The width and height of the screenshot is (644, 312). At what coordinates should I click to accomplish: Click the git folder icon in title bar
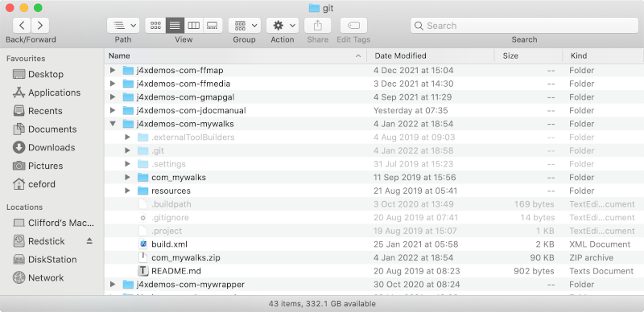click(314, 8)
